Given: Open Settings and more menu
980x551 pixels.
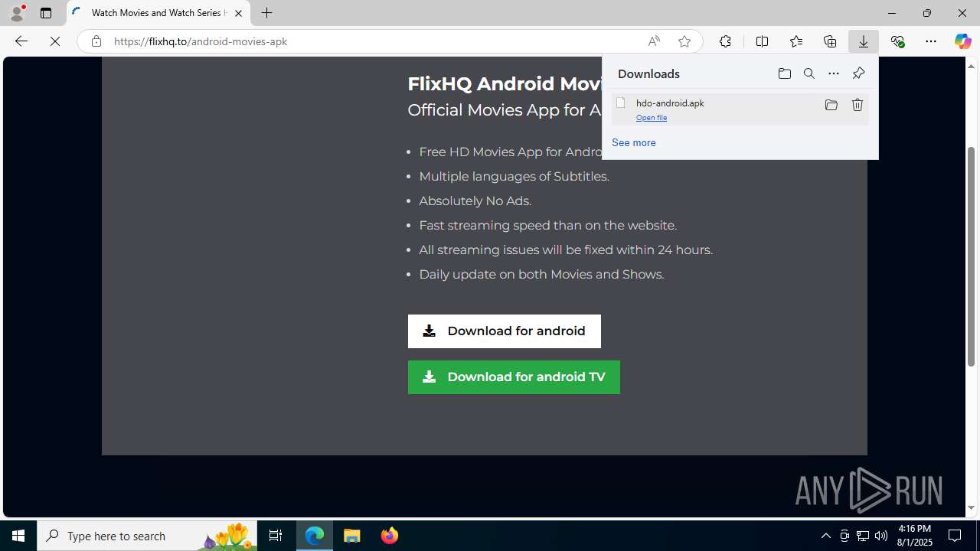Looking at the screenshot, I should (931, 41).
